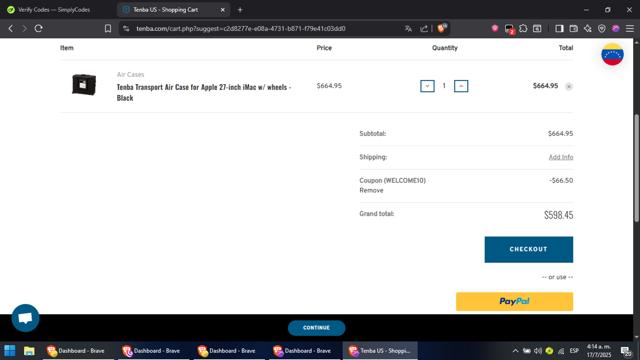
Task: Click the share page icon
Action: click(x=424, y=29)
